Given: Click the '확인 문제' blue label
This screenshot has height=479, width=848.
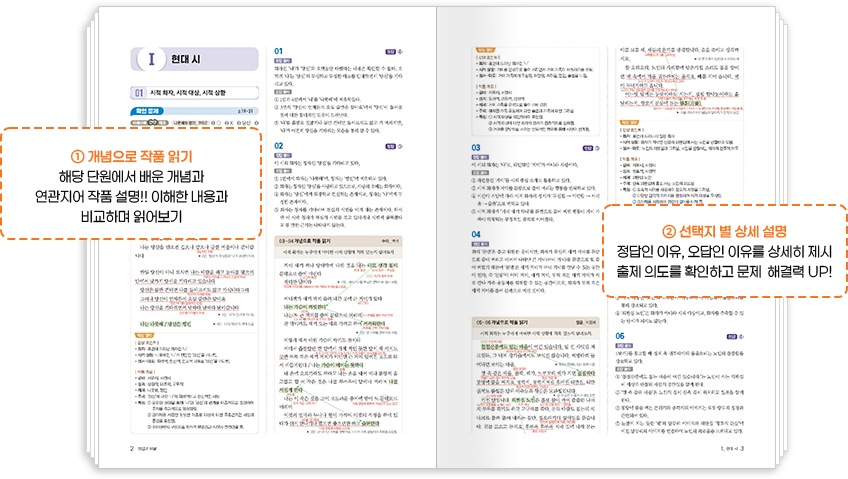Looking at the screenshot, I should point(148,111).
